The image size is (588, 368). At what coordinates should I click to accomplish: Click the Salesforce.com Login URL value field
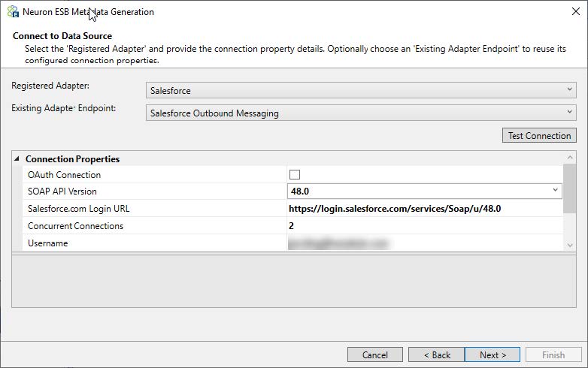(425, 209)
